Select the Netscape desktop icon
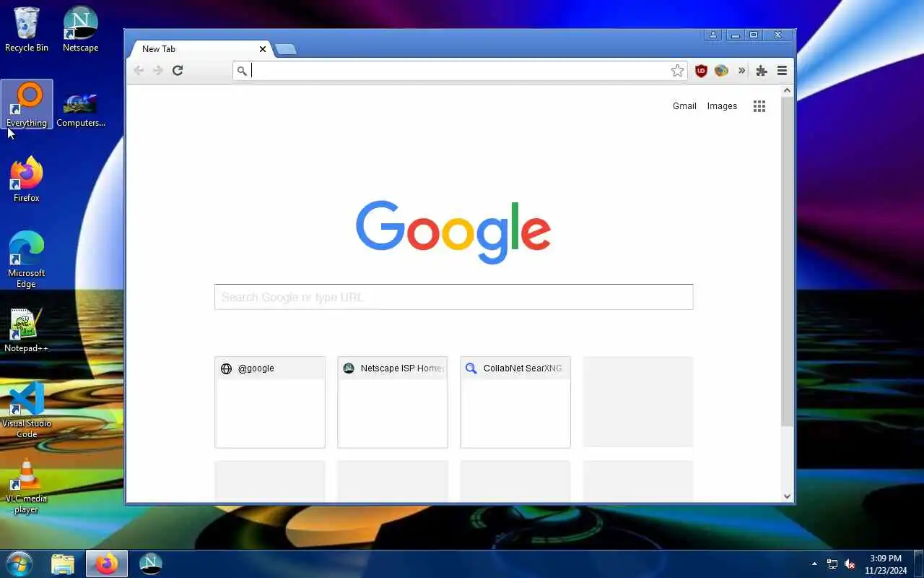 [80, 30]
